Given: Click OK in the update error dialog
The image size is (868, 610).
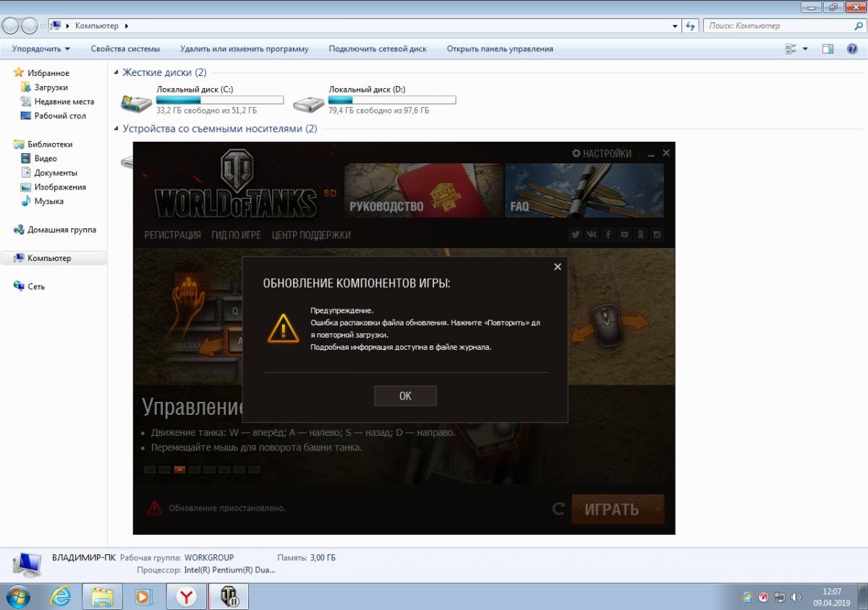Looking at the screenshot, I should pyautogui.click(x=405, y=395).
